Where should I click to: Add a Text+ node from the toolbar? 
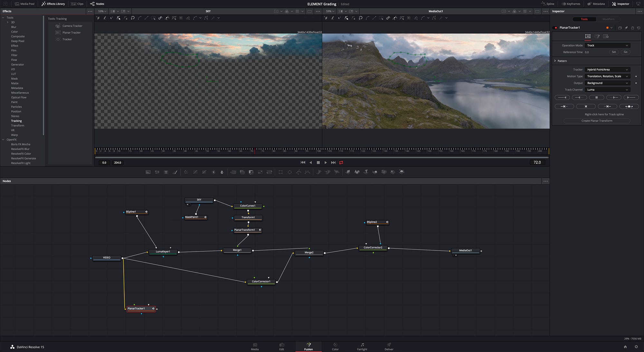[x=166, y=172]
